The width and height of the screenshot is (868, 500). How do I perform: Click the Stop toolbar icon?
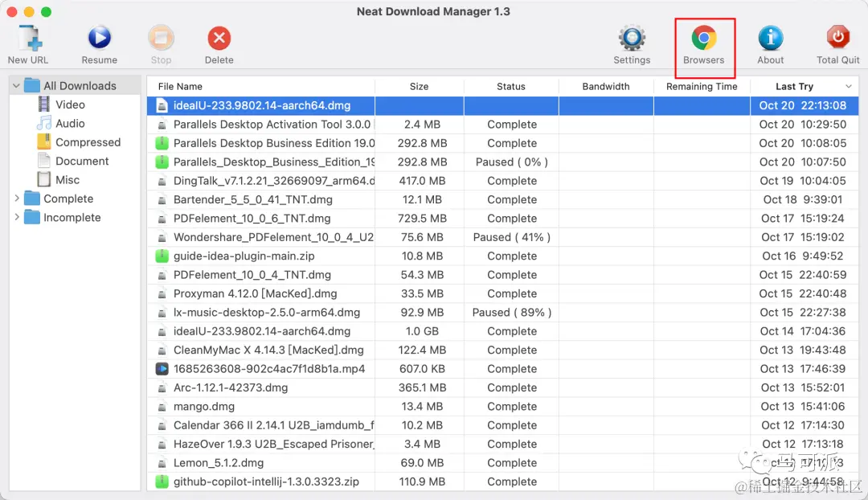pos(161,39)
